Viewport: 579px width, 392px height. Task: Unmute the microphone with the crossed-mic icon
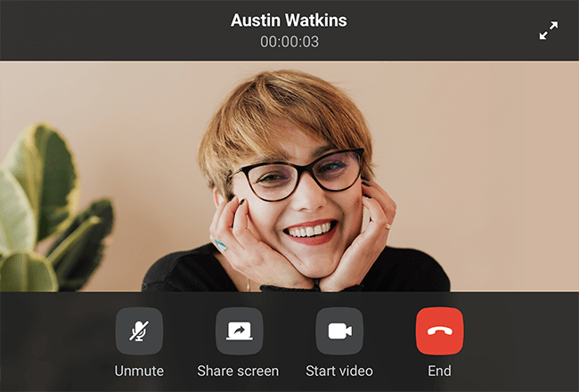pyautogui.click(x=139, y=331)
